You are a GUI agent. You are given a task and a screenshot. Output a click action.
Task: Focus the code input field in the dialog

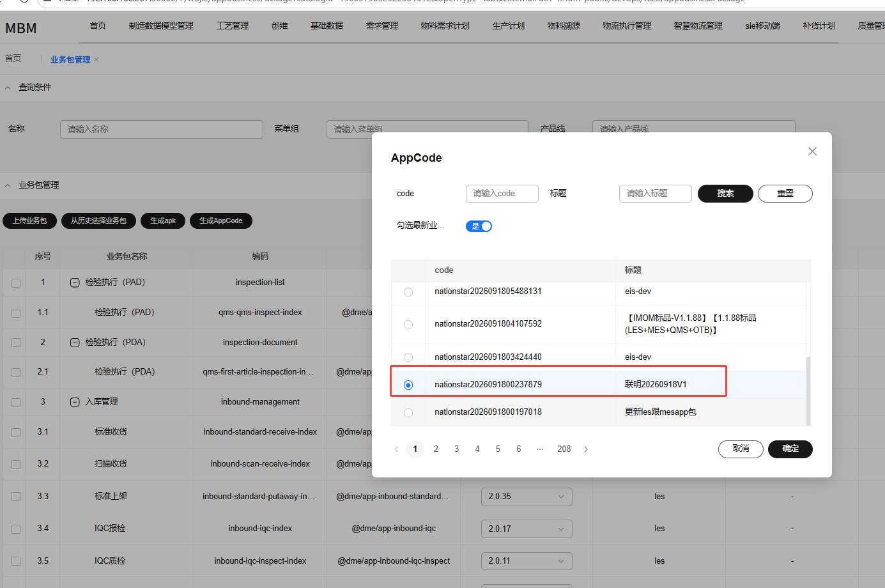coord(502,194)
